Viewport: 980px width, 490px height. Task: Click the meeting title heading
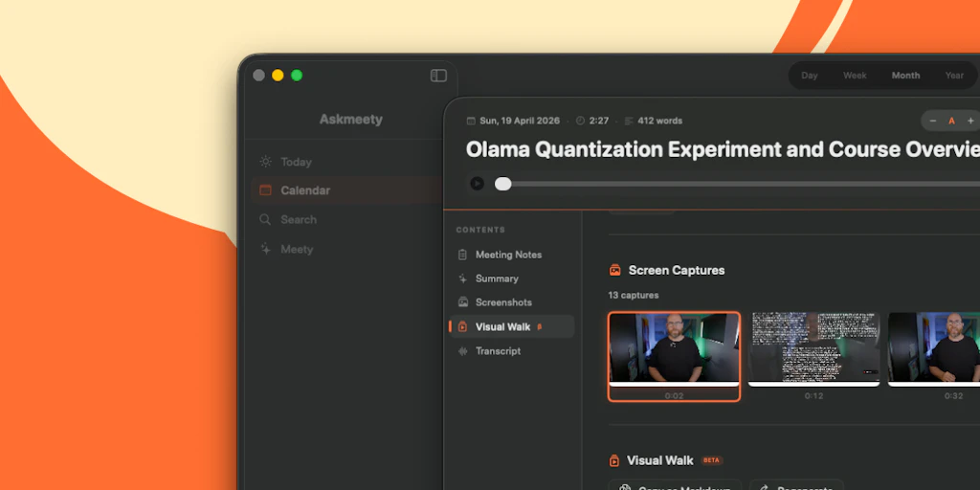coord(723,149)
